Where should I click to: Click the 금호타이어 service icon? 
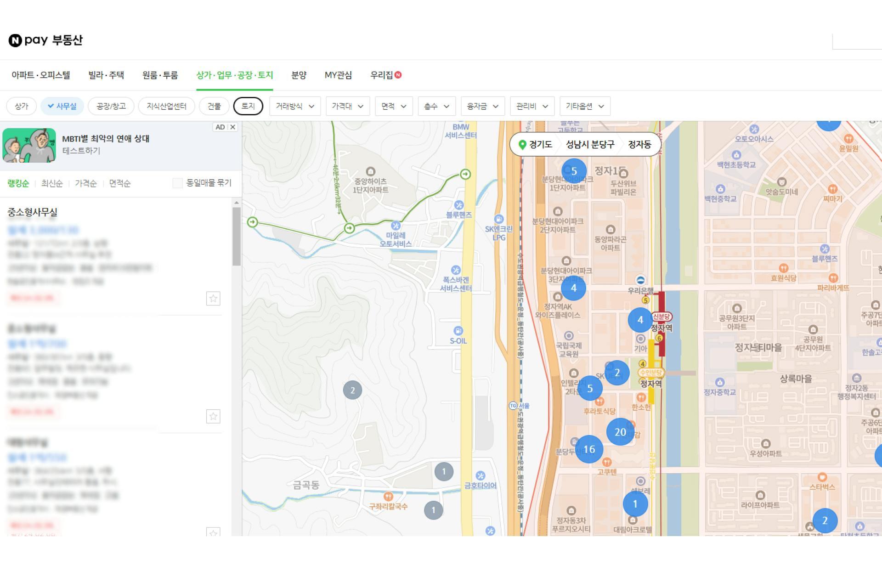tap(480, 475)
